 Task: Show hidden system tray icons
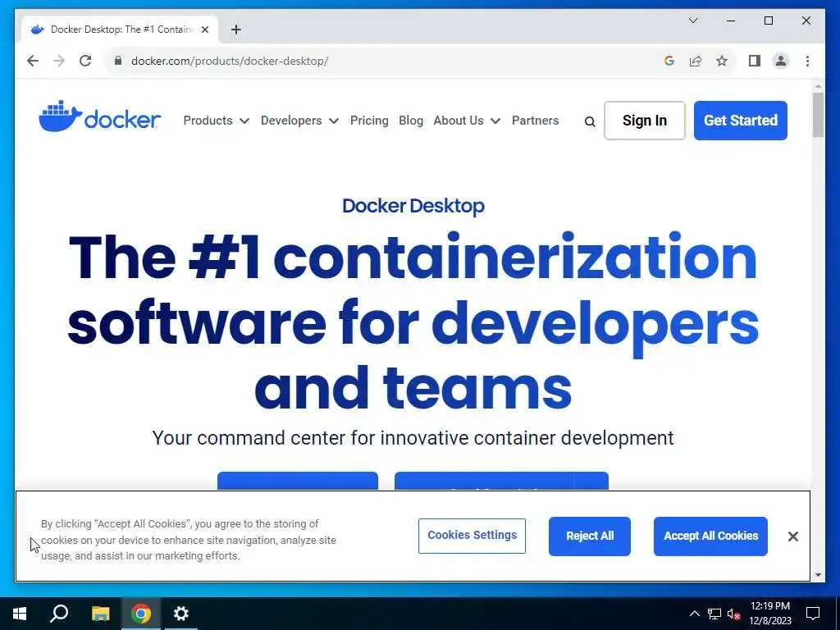click(694, 614)
